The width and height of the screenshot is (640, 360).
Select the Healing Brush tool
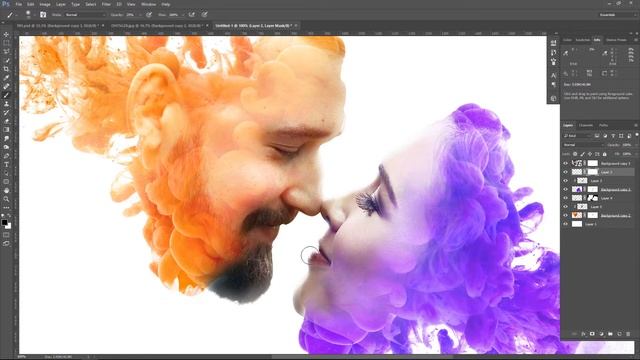coord(6,86)
